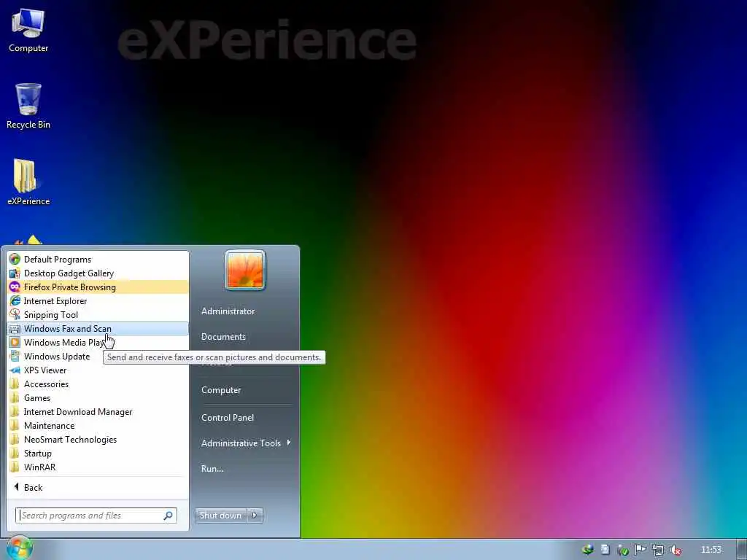This screenshot has height=560, width=747.
Task: Click the network tray icon
Action: 658,550
